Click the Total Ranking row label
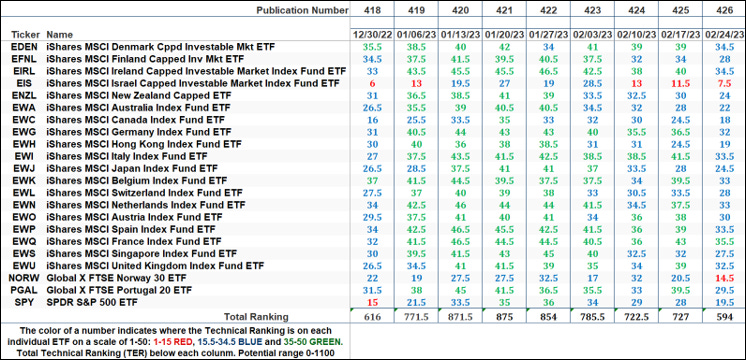Viewport: 746px width, 360px height. pyautogui.click(x=257, y=317)
